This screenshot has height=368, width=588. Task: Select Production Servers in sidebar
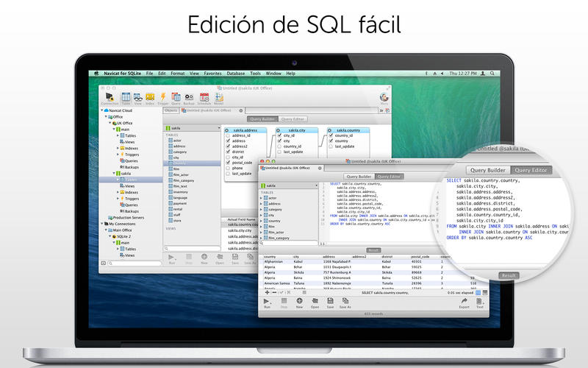coord(126,217)
